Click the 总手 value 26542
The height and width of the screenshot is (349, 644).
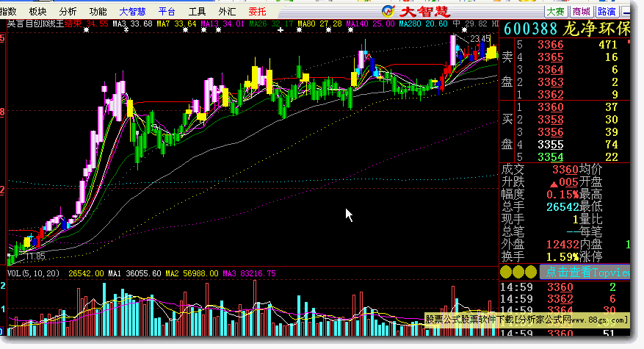tap(562, 206)
